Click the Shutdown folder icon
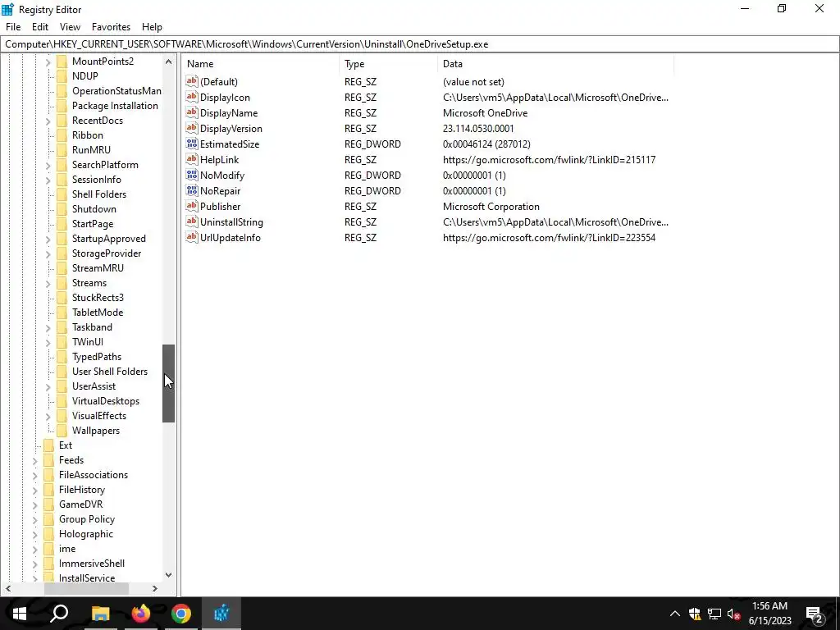This screenshot has height=630, width=840. tap(62, 208)
